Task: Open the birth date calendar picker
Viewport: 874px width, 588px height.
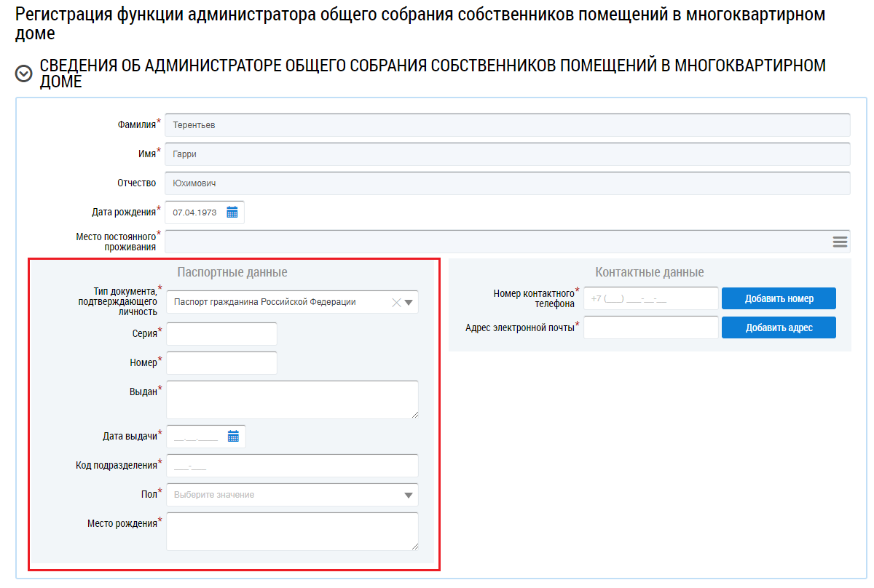Action: (x=232, y=212)
